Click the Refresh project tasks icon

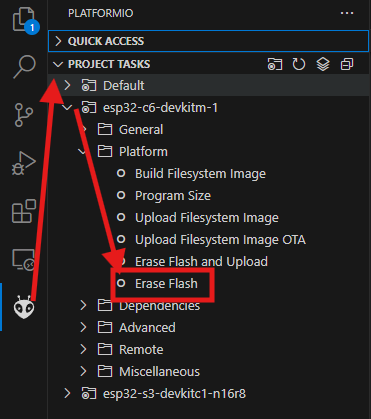click(299, 64)
